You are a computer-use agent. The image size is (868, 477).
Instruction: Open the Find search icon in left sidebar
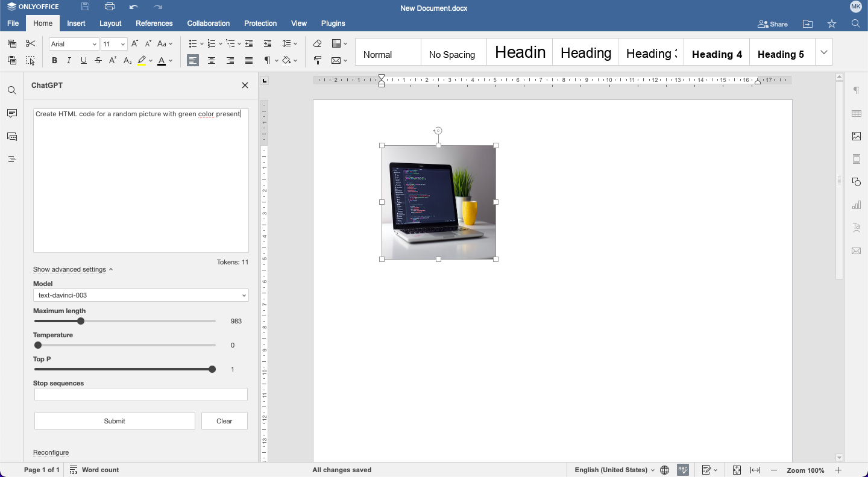coord(12,90)
